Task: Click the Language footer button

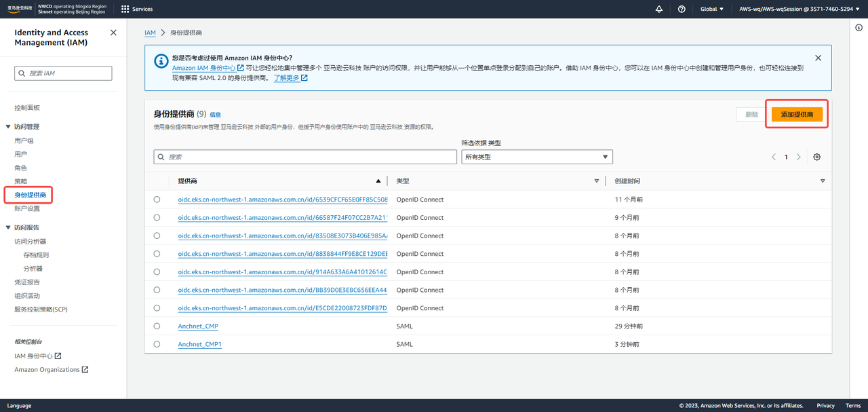Action: (19, 406)
